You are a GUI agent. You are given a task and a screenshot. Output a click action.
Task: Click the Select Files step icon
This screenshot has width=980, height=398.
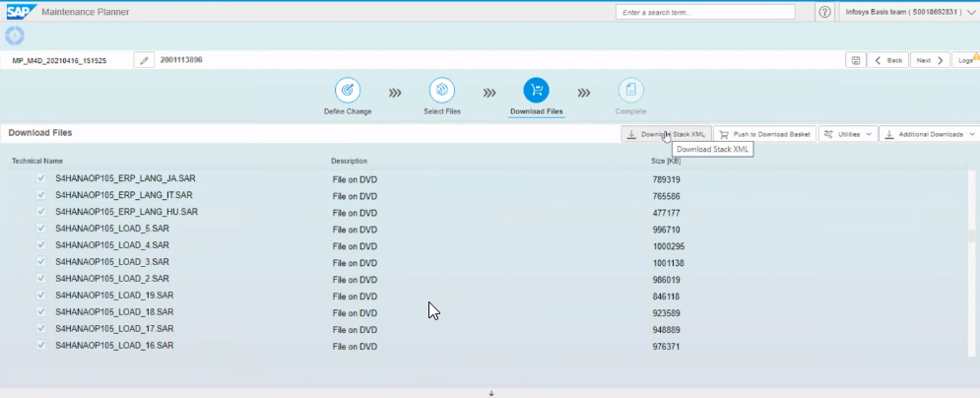click(x=442, y=91)
